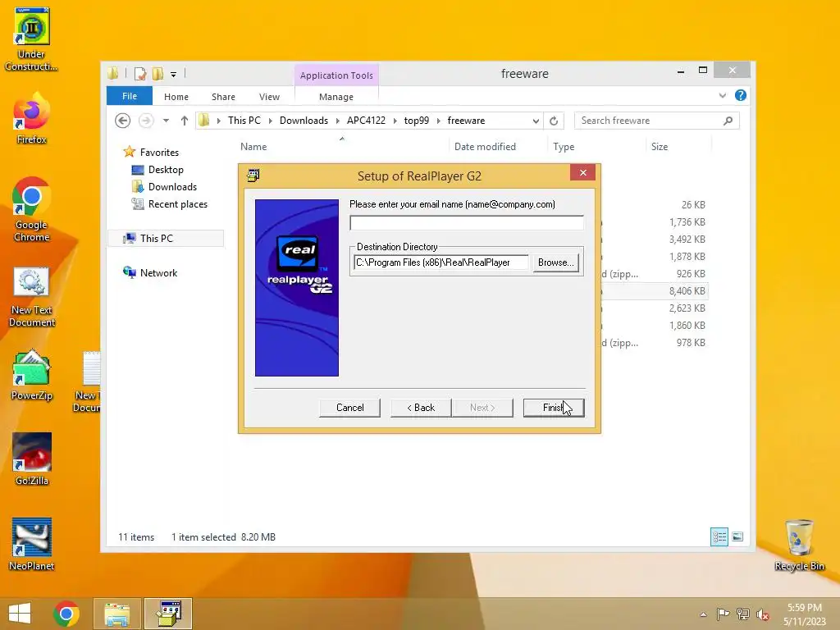Screen dimensions: 840x630
Task: Open the Recycle Bin
Action: 799,546
